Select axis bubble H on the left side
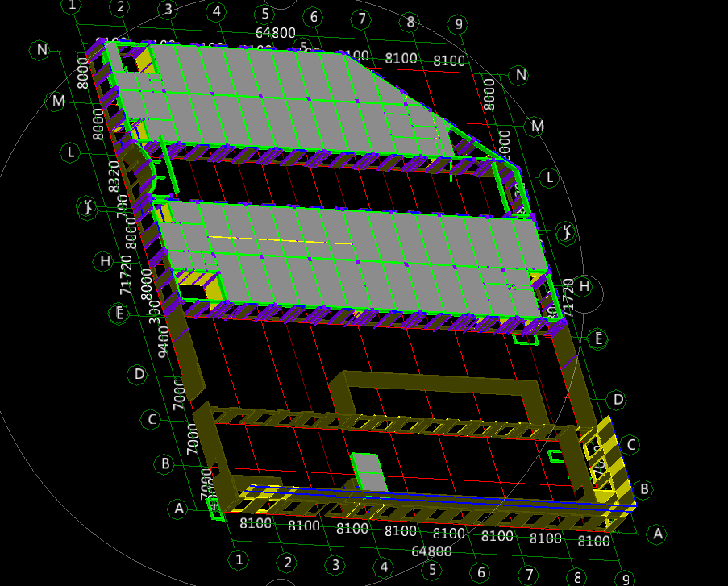Image resolution: width=728 pixels, height=586 pixels. (x=105, y=261)
